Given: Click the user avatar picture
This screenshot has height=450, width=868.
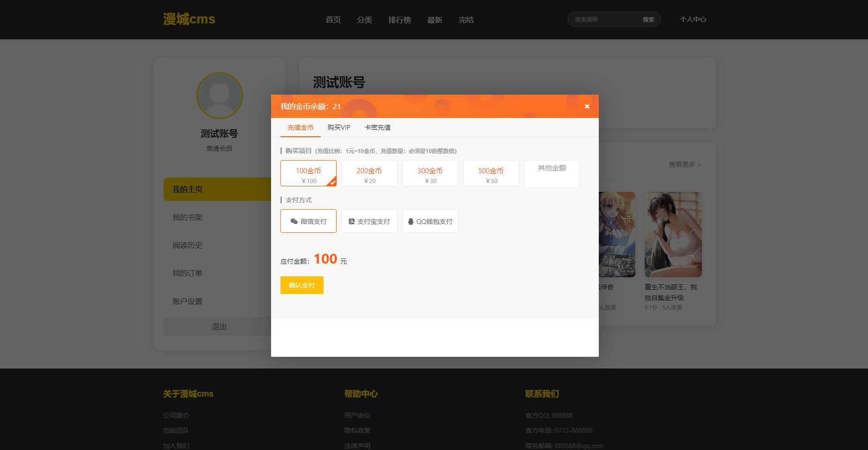Looking at the screenshot, I should (219, 96).
